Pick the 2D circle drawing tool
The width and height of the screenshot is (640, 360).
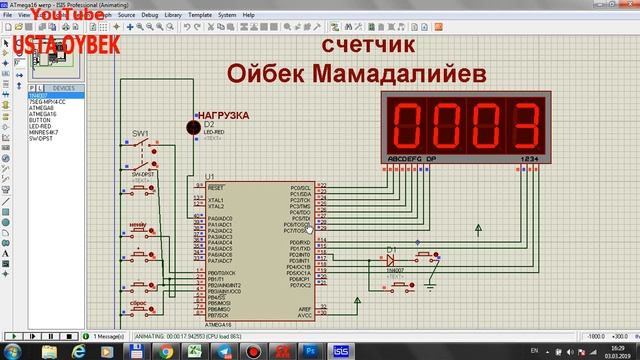pyautogui.click(x=6, y=222)
